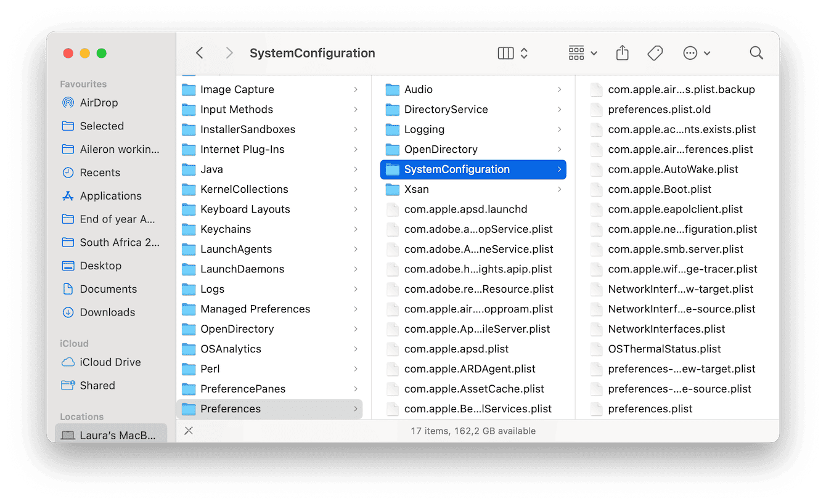This screenshot has width=826, height=504.
Task: Open the search icon in the Finder toolbar
Action: click(x=756, y=53)
